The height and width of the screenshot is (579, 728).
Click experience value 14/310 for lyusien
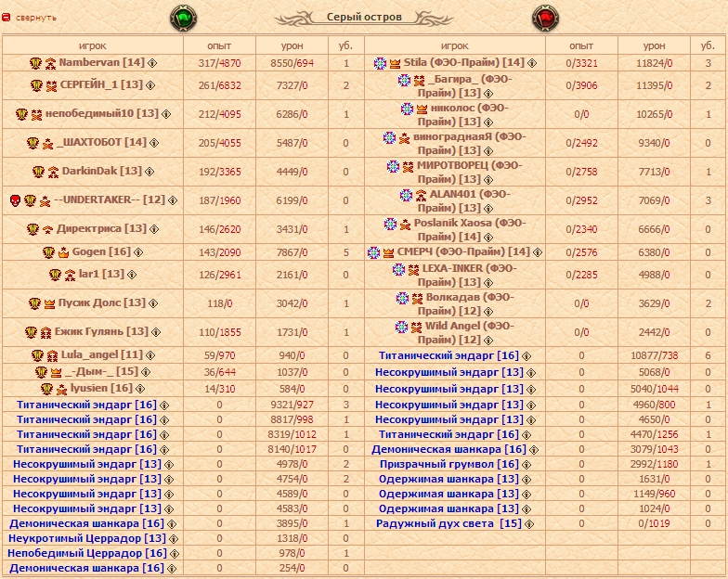pyautogui.click(x=219, y=389)
